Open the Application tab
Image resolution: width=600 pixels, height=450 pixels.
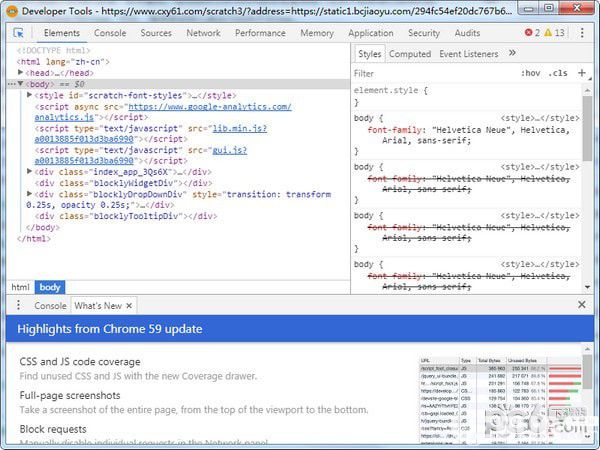point(370,33)
